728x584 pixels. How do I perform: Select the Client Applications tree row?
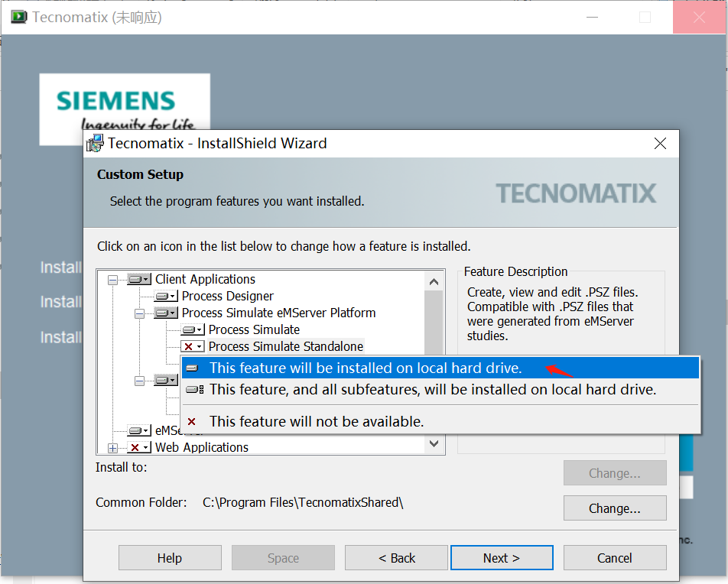pos(205,280)
